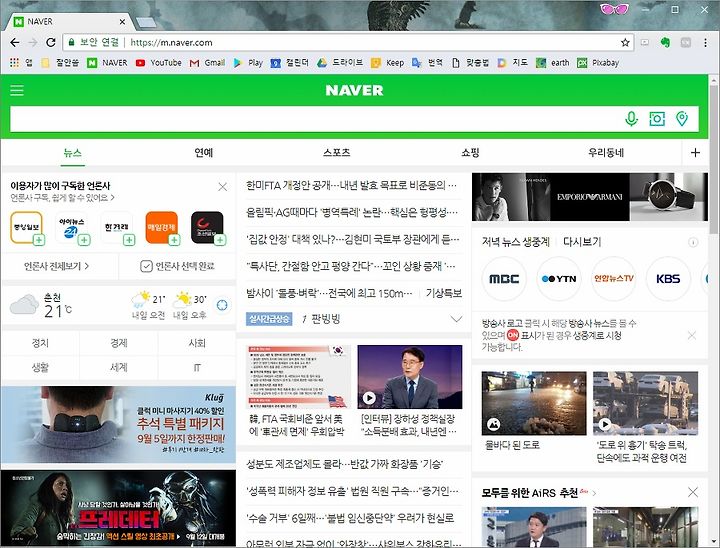This screenshot has width=720, height=548.
Task: Open 다시보기 replay link
Action: [x=582, y=242]
